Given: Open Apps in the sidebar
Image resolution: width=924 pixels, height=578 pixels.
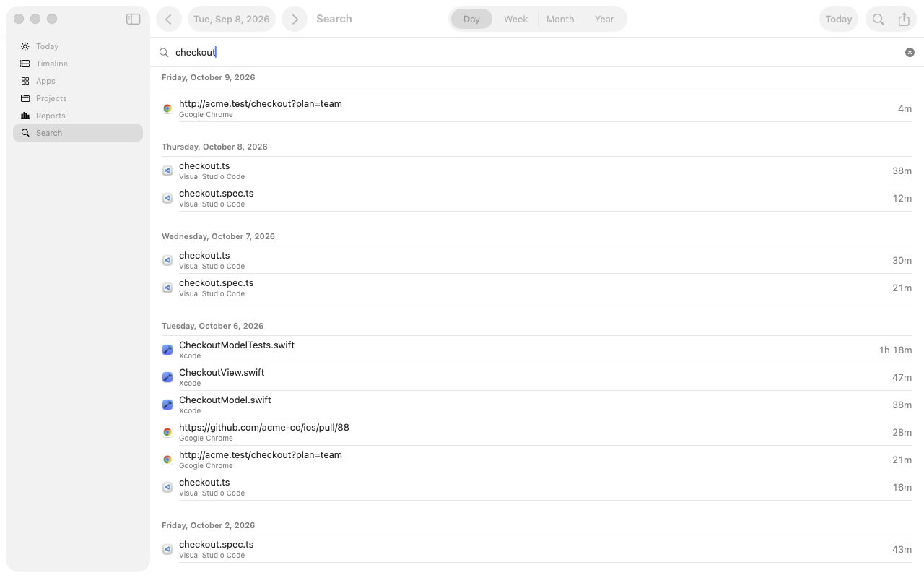Looking at the screenshot, I should 78,81.
